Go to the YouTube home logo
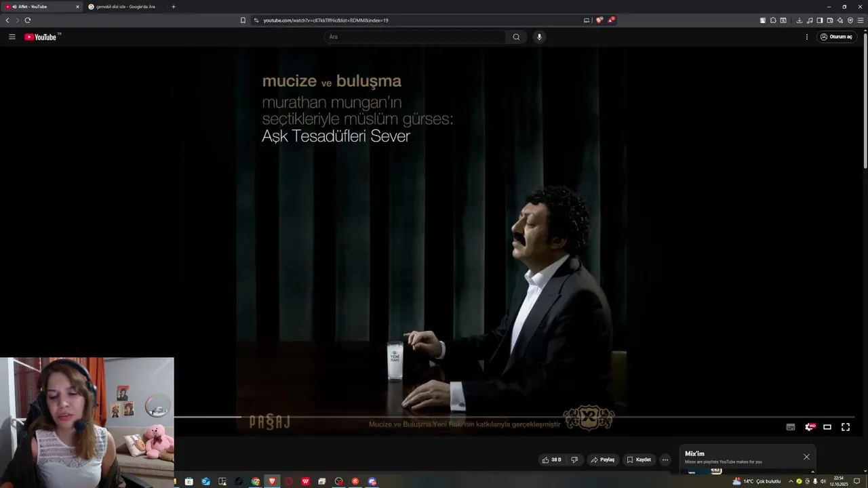This screenshot has width=868, height=488. [41, 37]
